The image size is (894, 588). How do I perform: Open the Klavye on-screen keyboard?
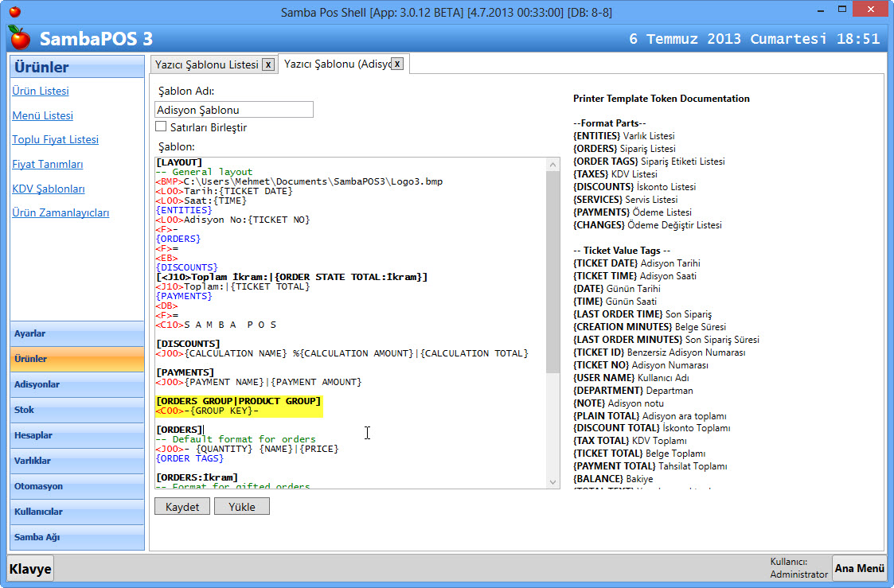coord(30,568)
